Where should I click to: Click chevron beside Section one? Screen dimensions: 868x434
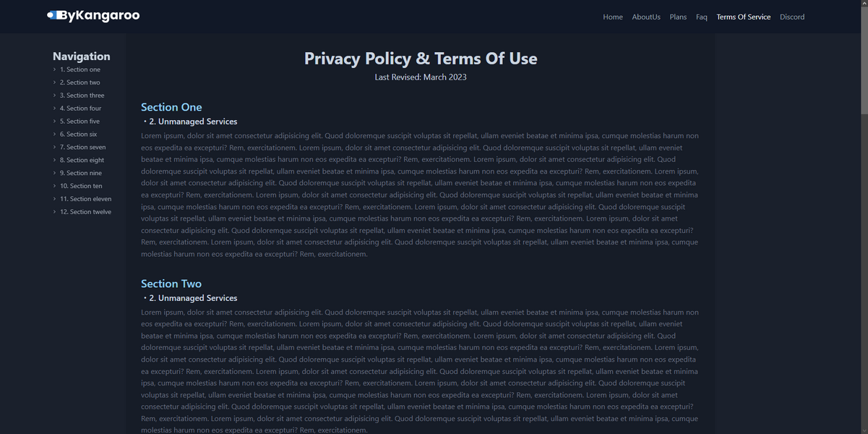[x=54, y=69]
